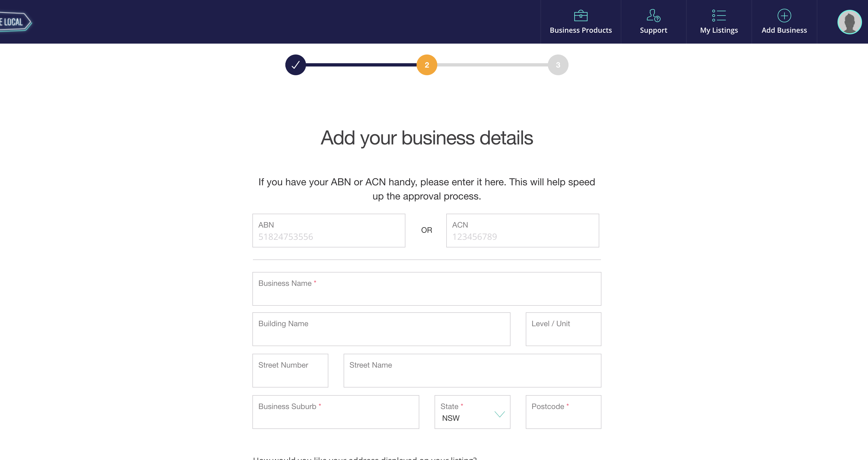Click the orange step 2 indicator

click(x=427, y=65)
